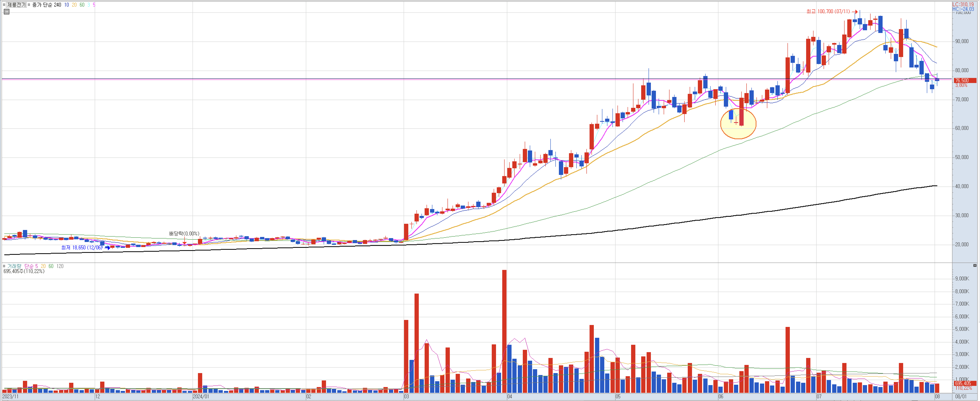Click the 120 volume average label
This screenshot has width=980, height=401.
[x=60, y=266]
